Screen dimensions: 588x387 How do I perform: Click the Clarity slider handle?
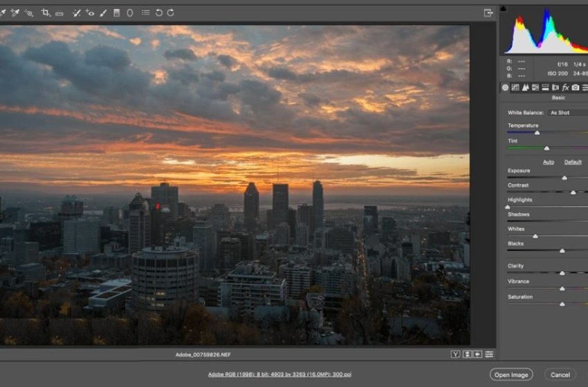pos(562,273)
